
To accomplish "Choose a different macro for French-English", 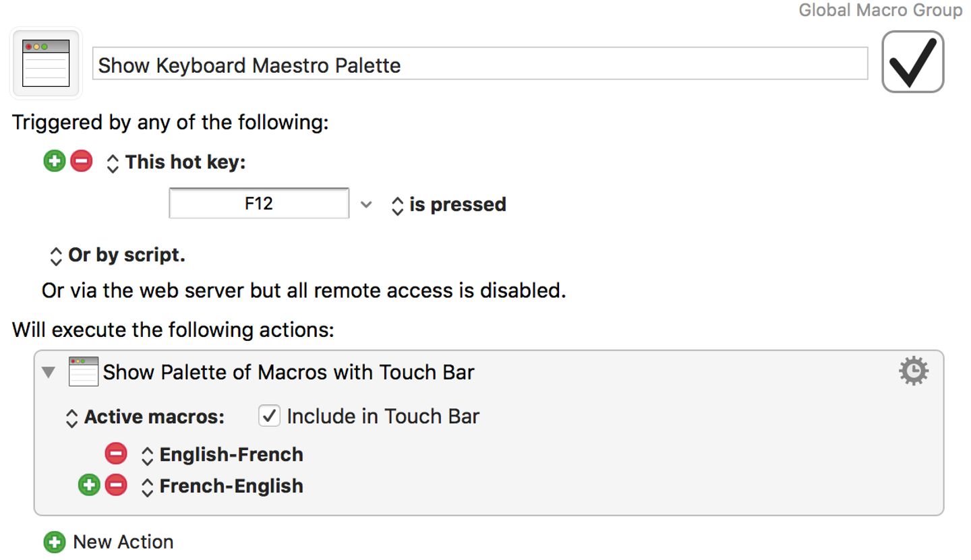I will click(148, 487).
